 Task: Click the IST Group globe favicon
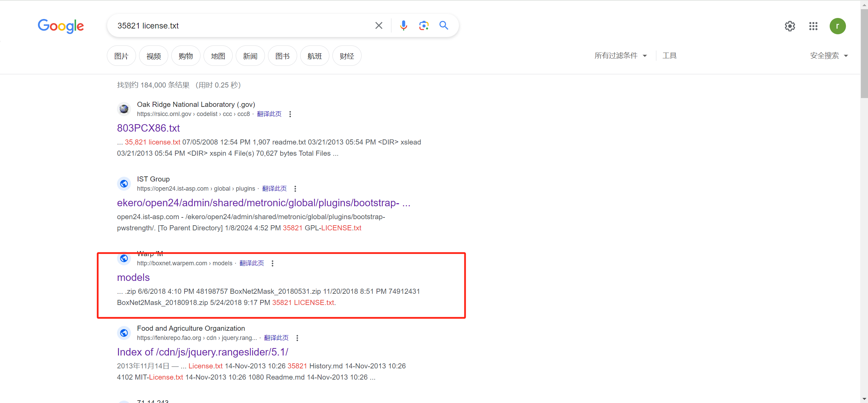click(124, 184)
